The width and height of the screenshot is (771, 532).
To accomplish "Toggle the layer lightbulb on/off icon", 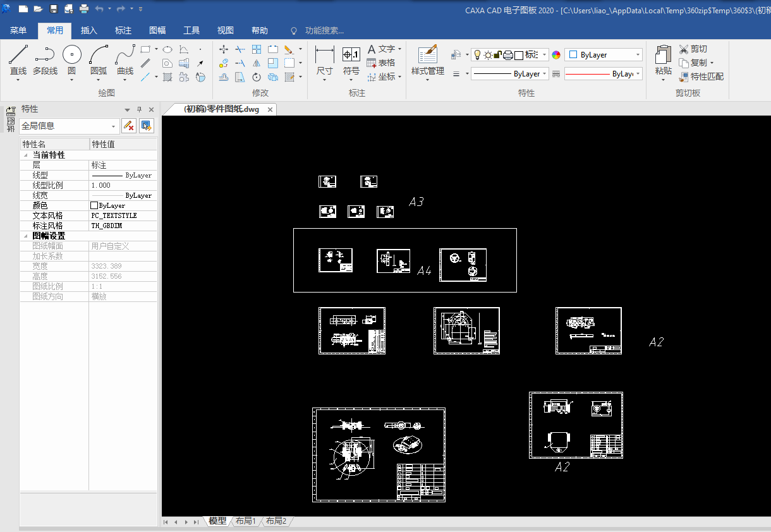I will tap(477, 55).
